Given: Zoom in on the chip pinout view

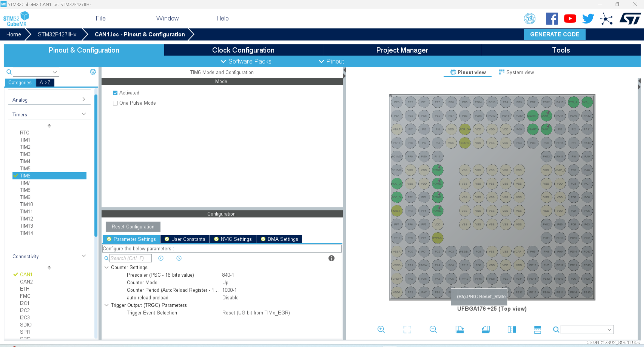Looking at the screenshot, I should point(381,329).
